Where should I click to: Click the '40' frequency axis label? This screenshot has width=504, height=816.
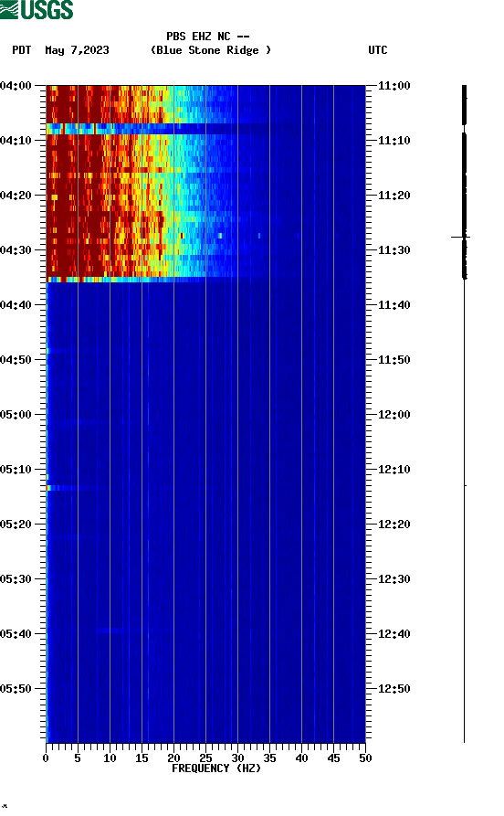301,758
